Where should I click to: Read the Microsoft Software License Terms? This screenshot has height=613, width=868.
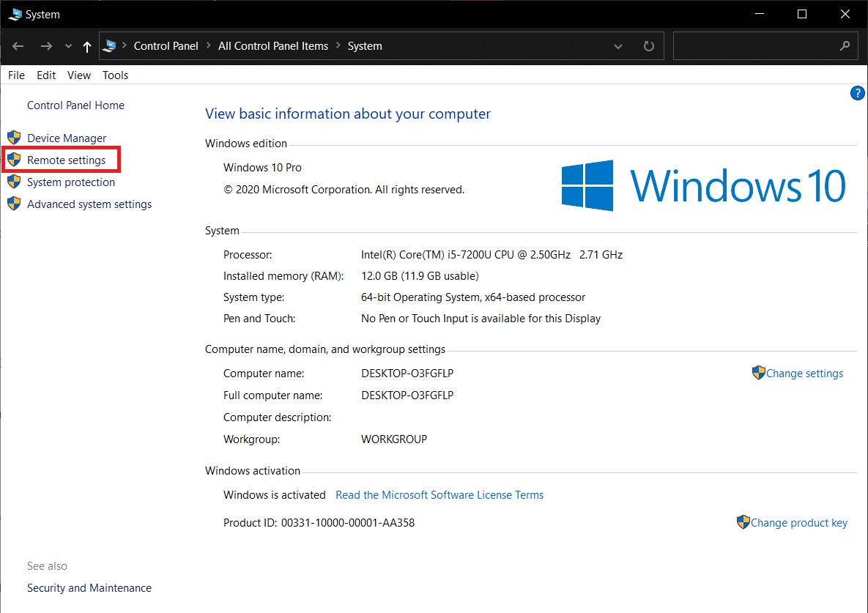[x=439, y=495]
